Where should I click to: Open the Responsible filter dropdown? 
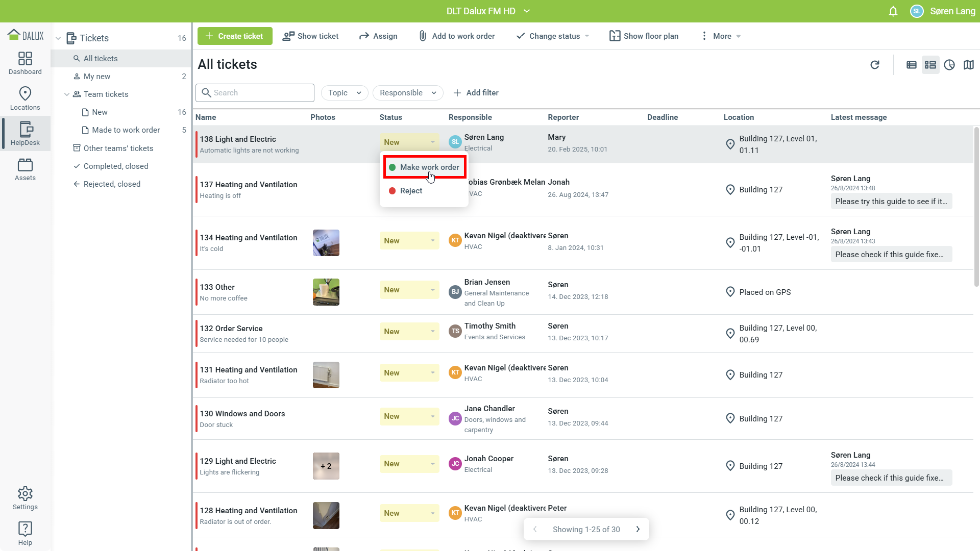(x=407, y=93)
